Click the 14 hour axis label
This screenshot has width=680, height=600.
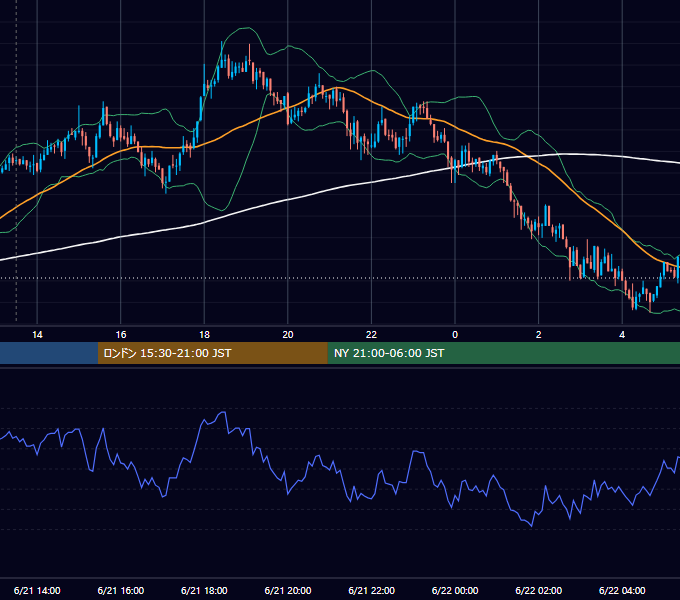(37, 335)
